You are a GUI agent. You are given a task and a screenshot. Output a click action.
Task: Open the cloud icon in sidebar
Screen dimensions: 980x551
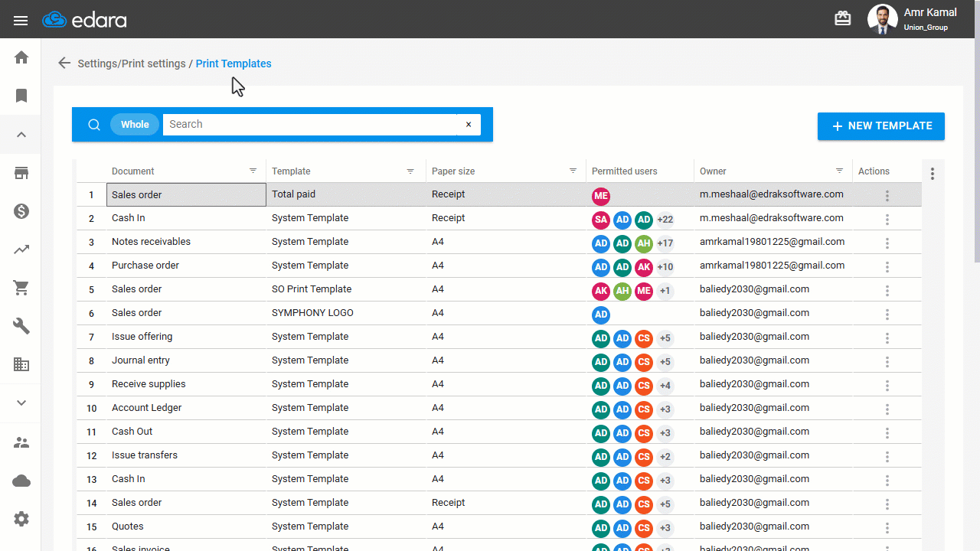[x=21, y=481]
